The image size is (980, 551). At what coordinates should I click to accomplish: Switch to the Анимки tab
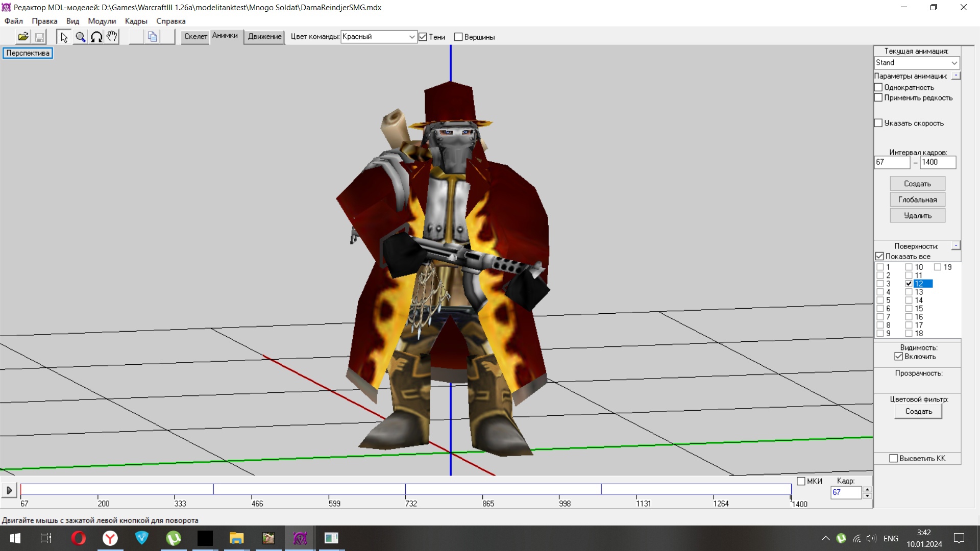pyautogui.click(x=225, y=36)
